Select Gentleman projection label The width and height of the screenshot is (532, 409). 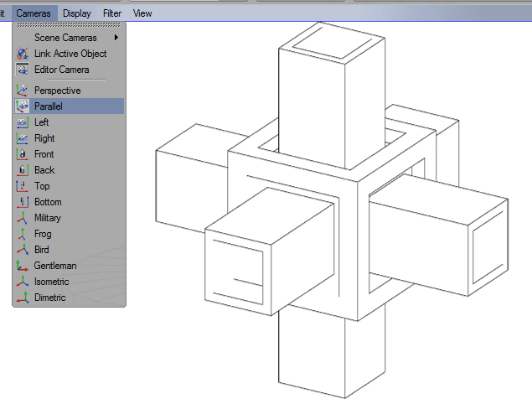coord(55,266)
